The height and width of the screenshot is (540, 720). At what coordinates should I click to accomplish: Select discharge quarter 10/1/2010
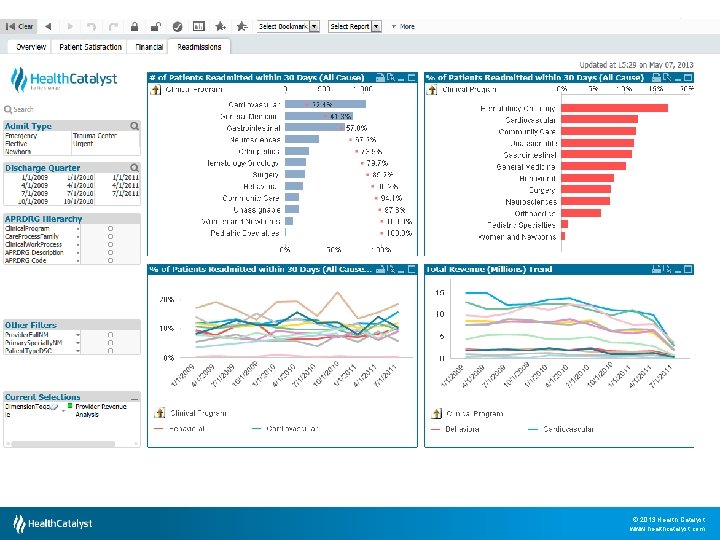pos(79,201)
